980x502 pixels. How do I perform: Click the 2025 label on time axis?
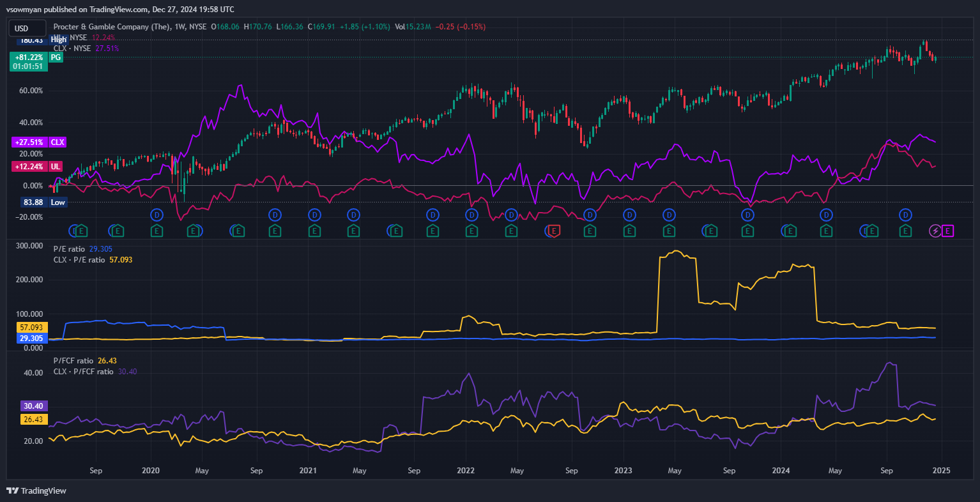click(x=942, y=471)
